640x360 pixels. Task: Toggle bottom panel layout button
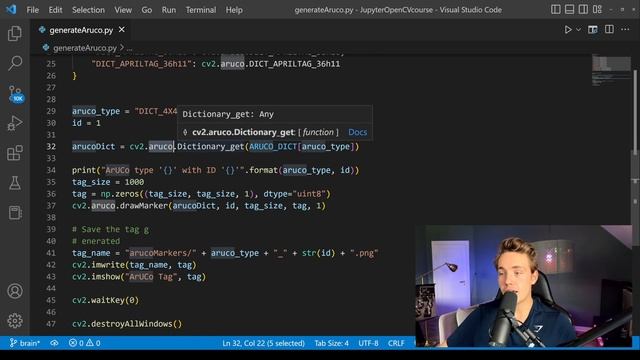(x=569, y=9)
